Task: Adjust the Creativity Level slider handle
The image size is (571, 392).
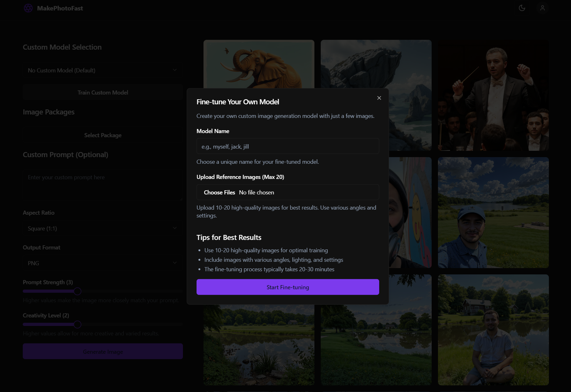Action: [77, 324]
